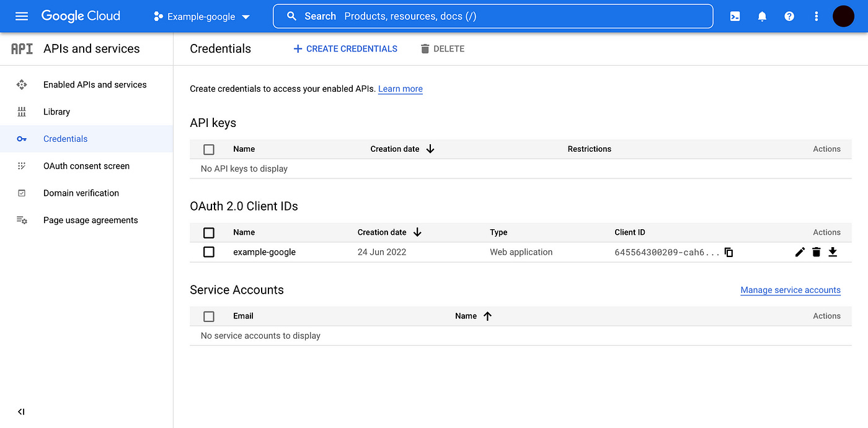Viewport: 868px width, 428px height.
Task: Open the hamburger navigation menu
Action: (x=22, y=16)
